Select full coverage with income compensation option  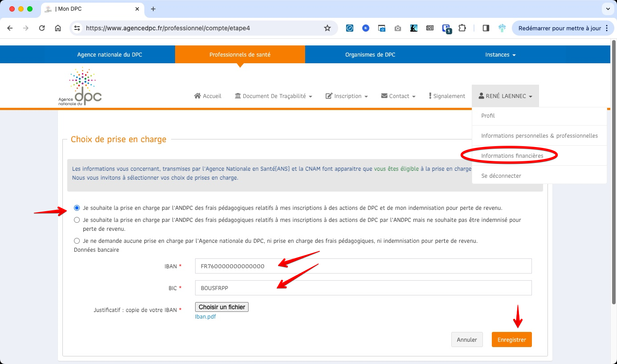pos(77,208)
